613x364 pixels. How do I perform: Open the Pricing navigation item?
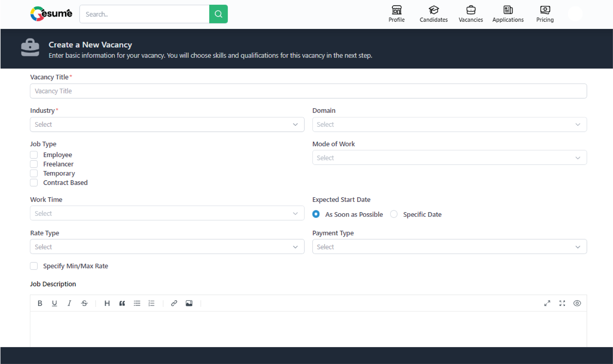tap(545, 14)
